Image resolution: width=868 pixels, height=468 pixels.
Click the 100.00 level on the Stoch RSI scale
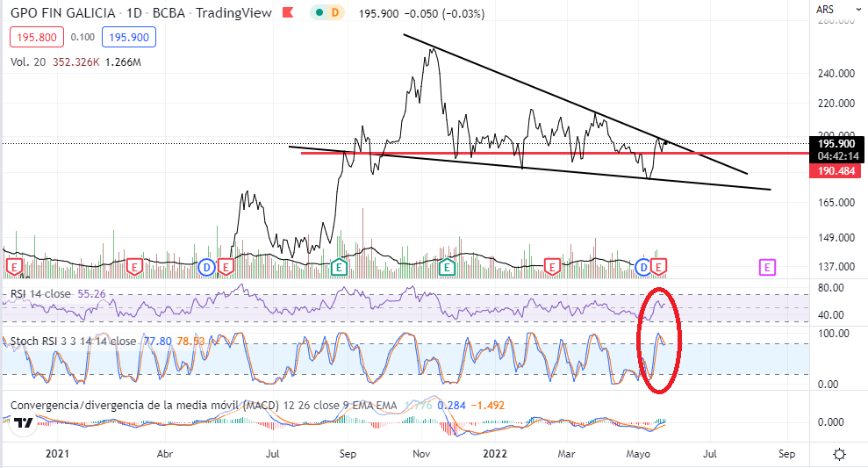[x=833, y=333]
